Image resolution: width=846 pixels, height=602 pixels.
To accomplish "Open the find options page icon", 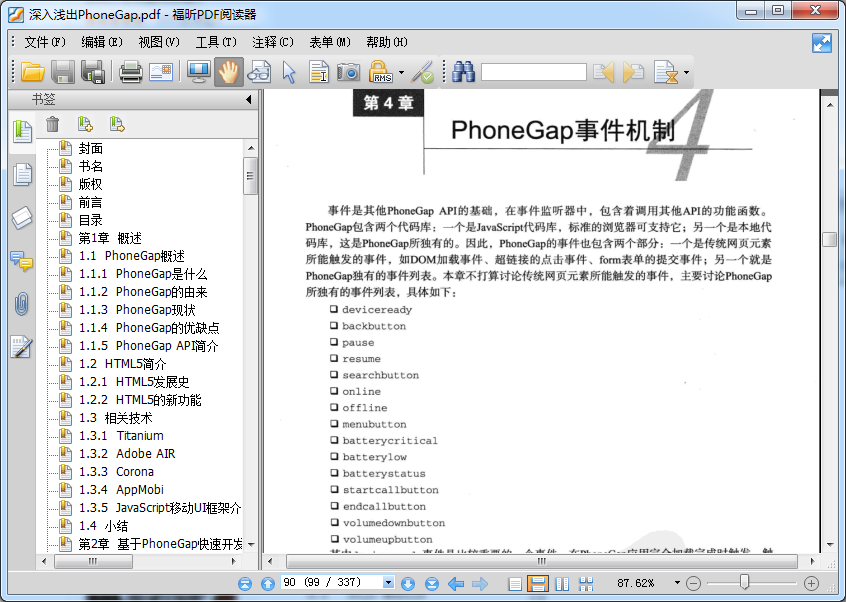I will (666, 72).
